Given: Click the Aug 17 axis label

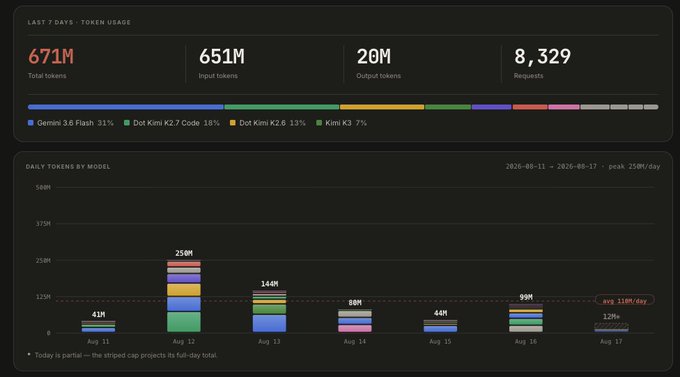Looking at the screenshot, I should 611,342.
